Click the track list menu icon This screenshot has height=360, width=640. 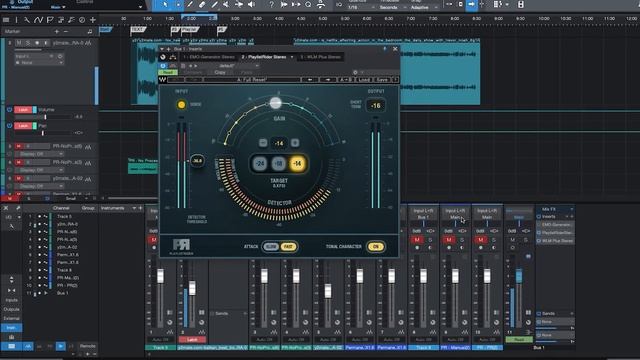(6, 20)
